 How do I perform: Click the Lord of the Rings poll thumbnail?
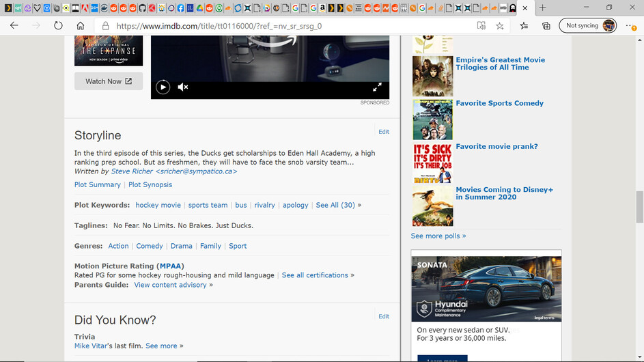(432, 76)
